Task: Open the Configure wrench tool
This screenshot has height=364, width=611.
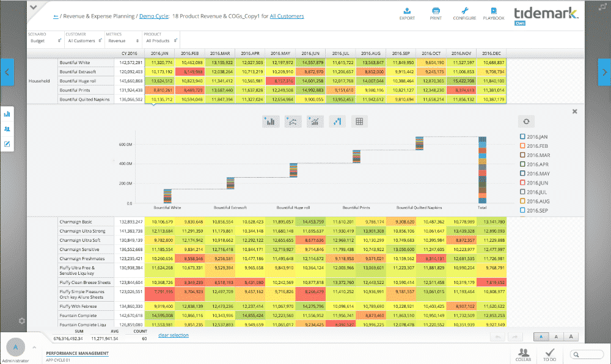Action: click(464, 13)
